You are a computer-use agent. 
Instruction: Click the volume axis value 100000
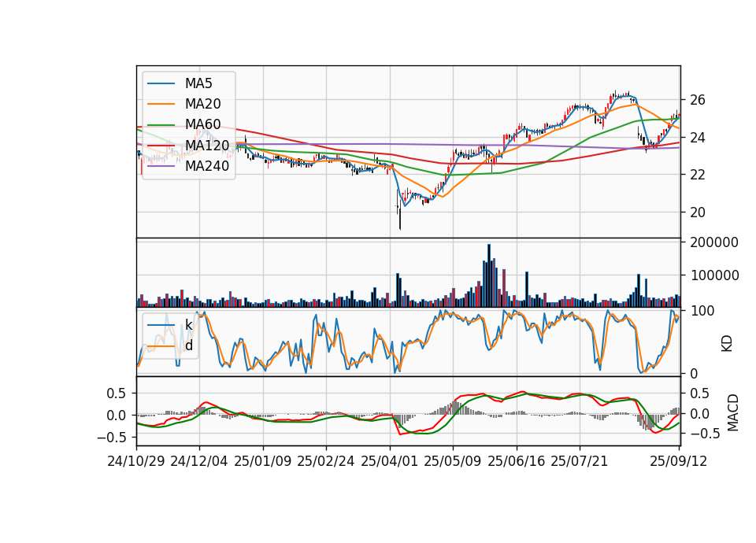pos(714,275)
